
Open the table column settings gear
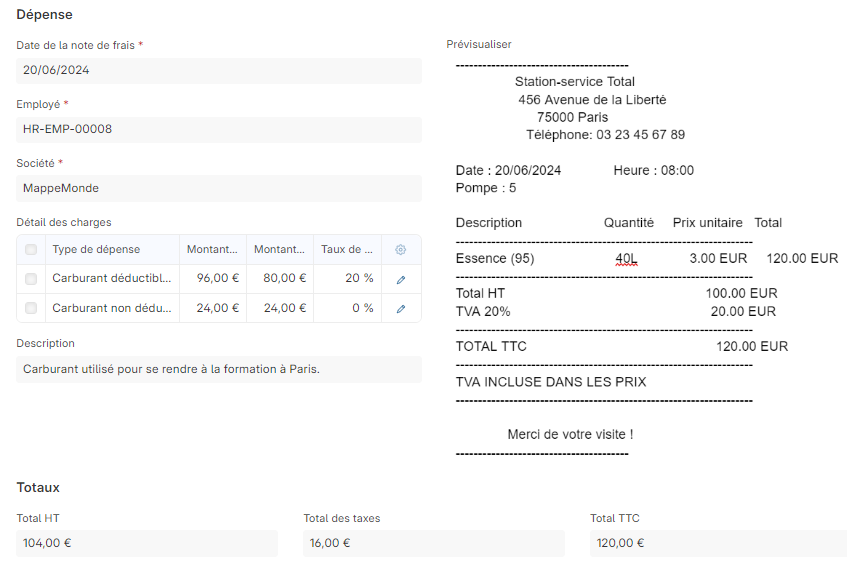click(x=401, y=250)
